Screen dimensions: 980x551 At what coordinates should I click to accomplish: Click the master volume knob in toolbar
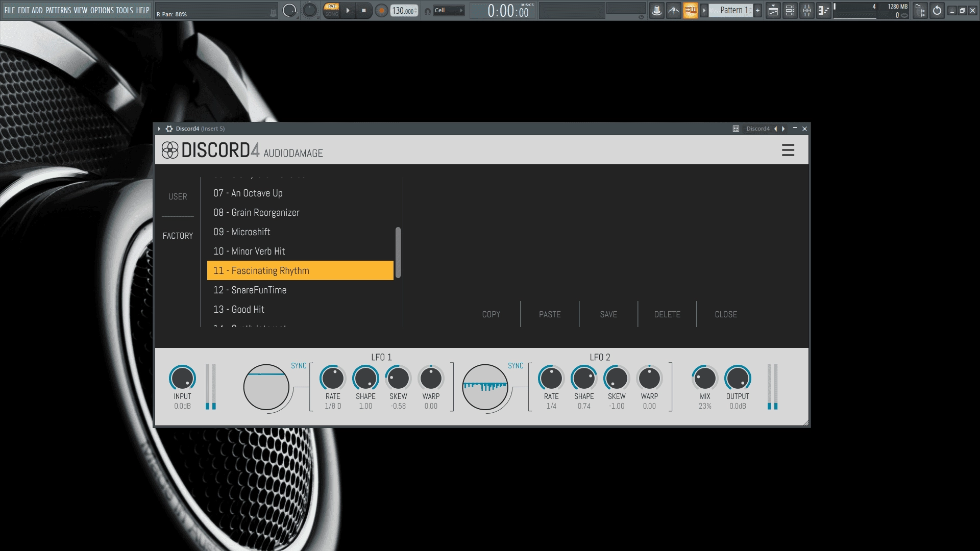[x=289, y=10]
